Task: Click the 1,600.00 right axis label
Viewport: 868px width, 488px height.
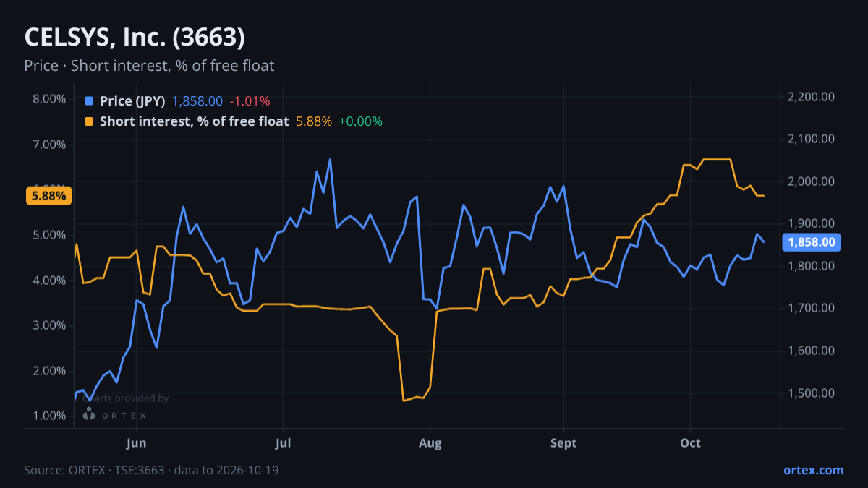Action: (x=812, y=351)
